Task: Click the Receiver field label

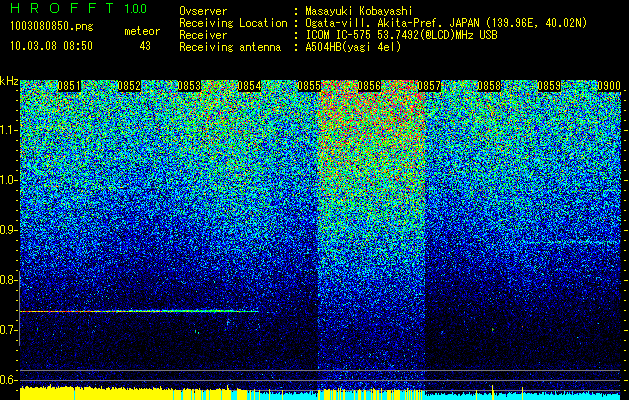Action: [x=203, y=35]
